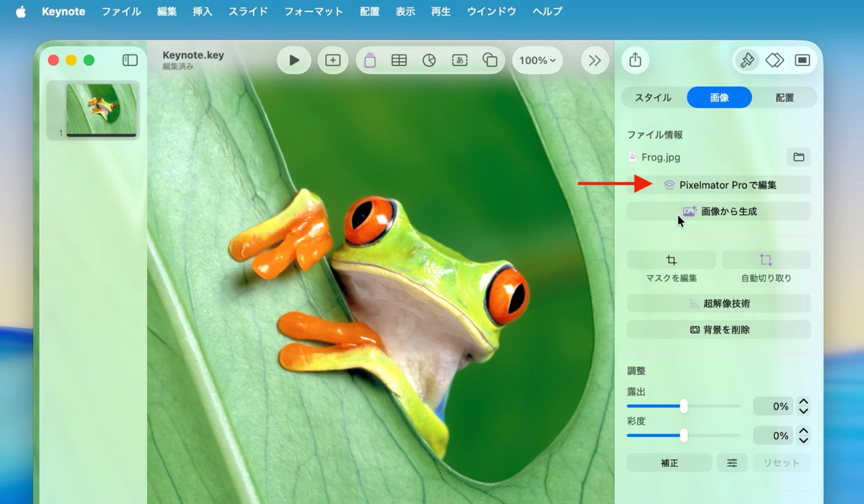Play the slideshow
Viewport: 864px width, 504px height.
click(x=294, y=60)
